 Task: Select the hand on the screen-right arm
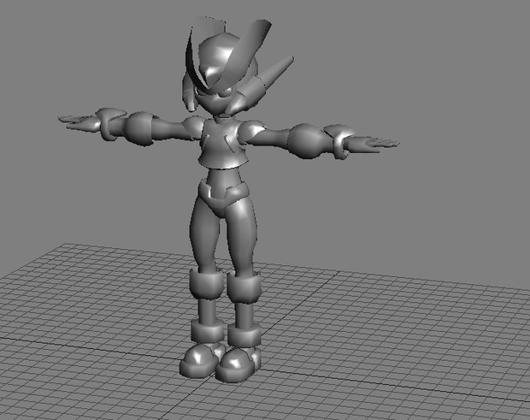[x=374, y=145]
